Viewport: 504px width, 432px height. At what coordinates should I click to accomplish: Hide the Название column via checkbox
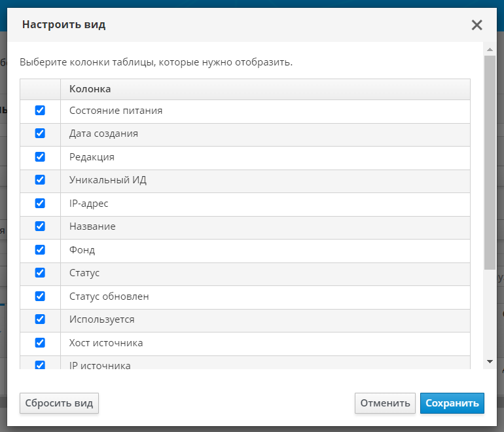tap(40, 226)
